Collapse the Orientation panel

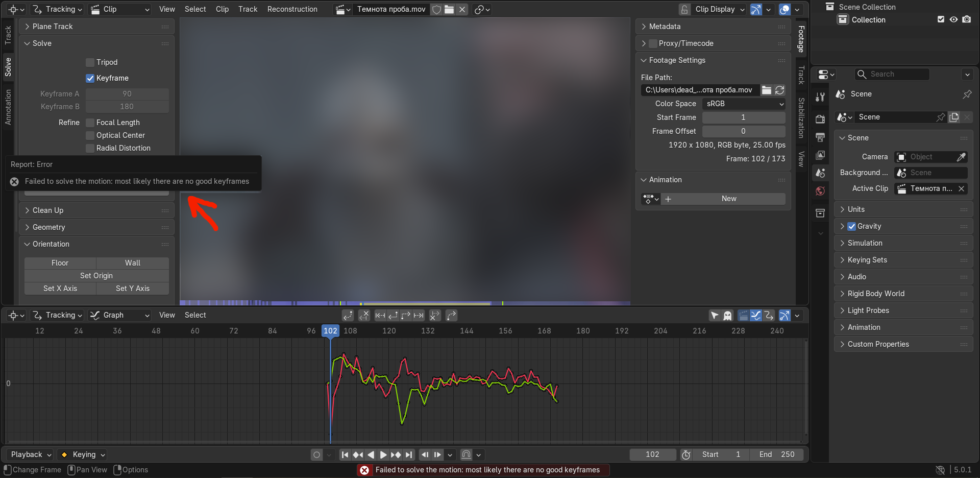pyautogui.click(x=96, y=244)
